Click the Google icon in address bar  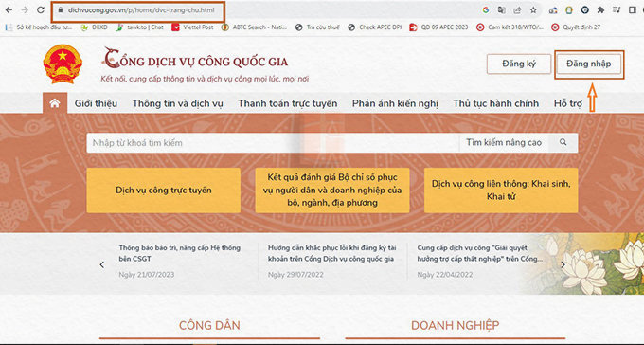tap(486, 10)
